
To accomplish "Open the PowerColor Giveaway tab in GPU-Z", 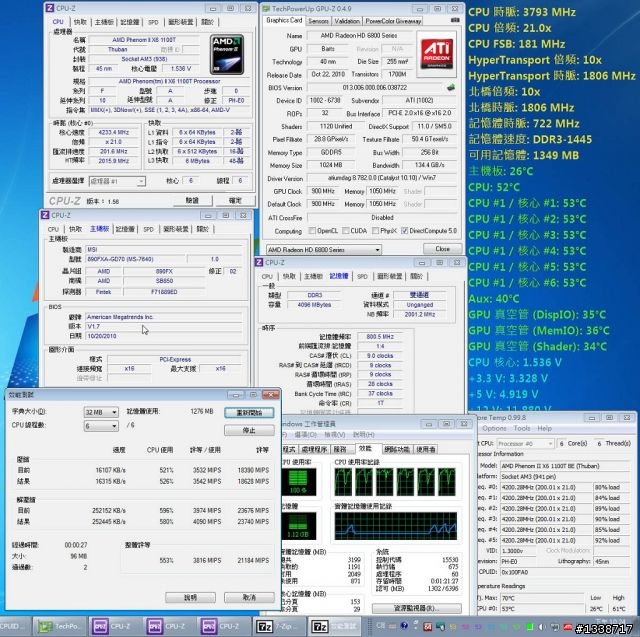I will point(393,21).
